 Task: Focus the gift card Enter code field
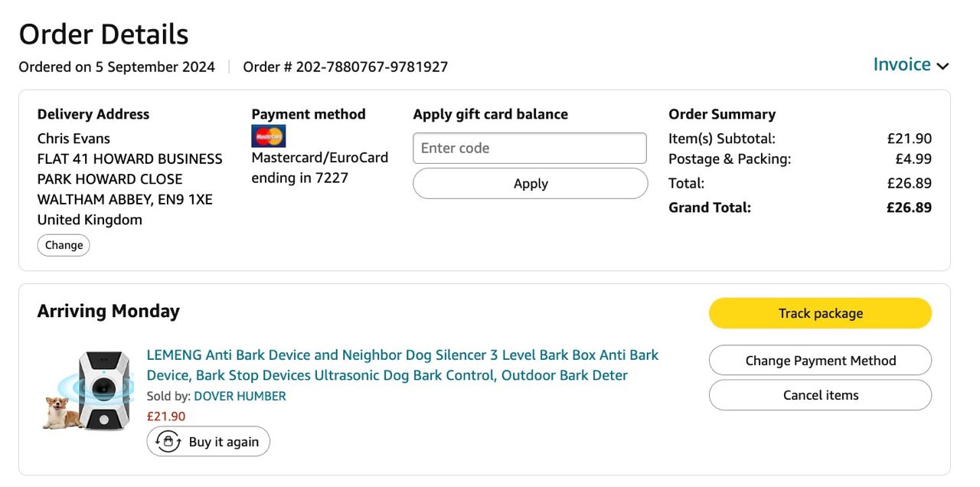click(x=530, y=149)
